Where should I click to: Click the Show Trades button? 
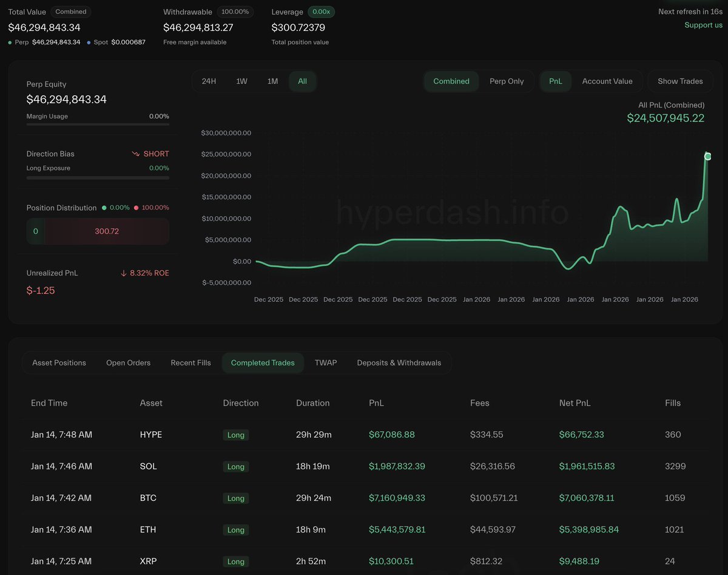680,81
